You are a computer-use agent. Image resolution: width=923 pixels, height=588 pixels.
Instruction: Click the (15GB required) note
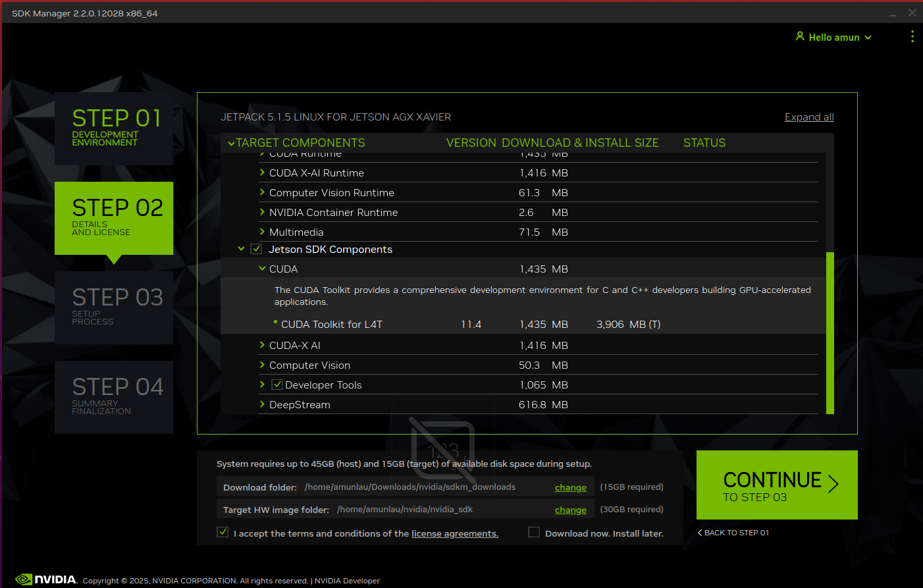(x=631, y=487)
